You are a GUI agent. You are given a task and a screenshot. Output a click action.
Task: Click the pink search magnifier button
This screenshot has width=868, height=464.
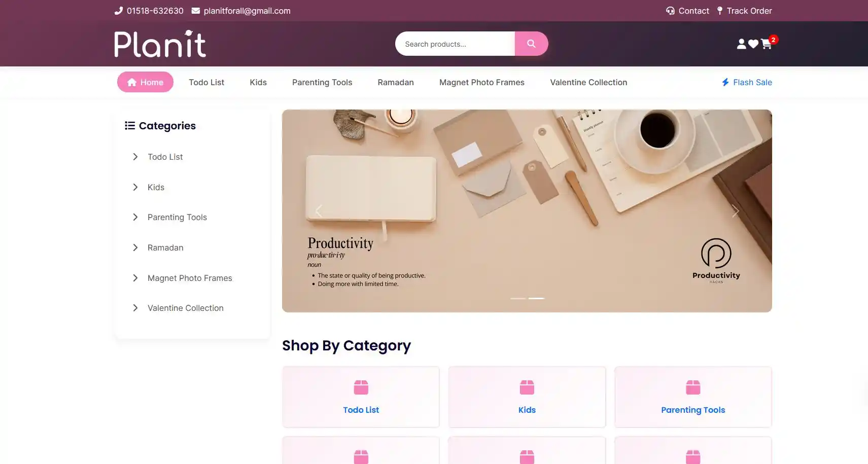click(531, 44)
